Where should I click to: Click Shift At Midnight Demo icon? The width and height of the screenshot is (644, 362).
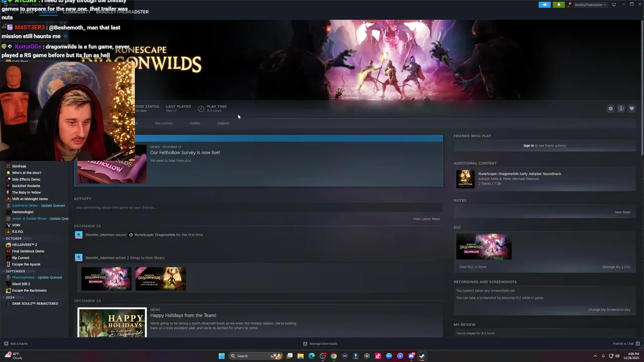pos(8,199)
